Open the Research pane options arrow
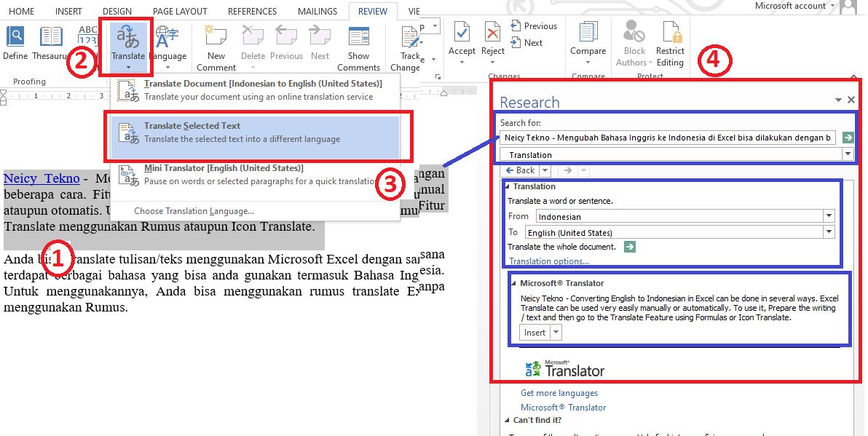The width and height of the screenshot is (868, 436). click(839, 100)
